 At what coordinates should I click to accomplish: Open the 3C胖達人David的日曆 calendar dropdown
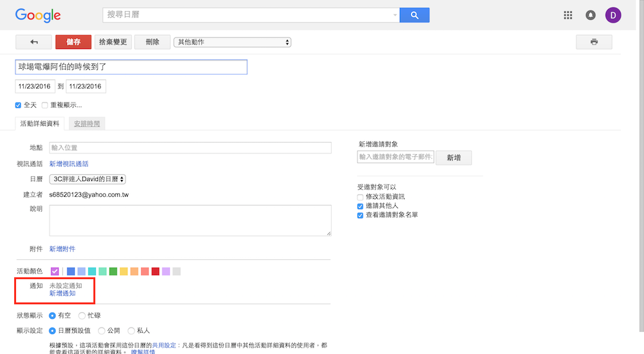coord(88,179)
